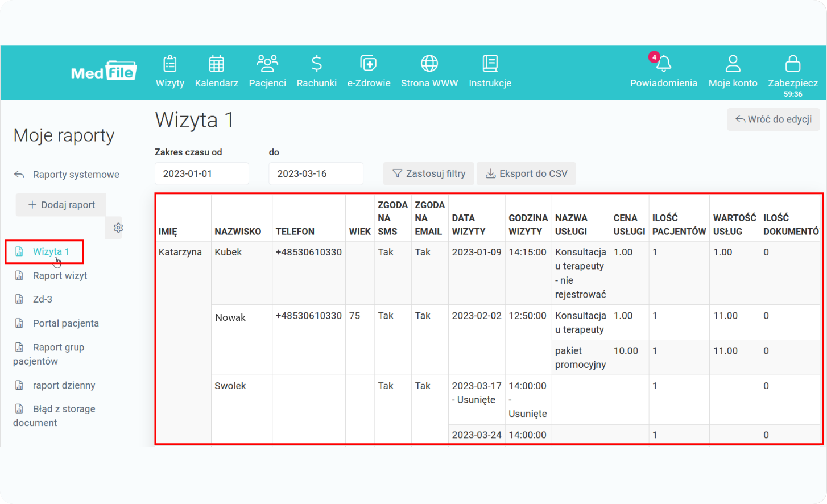Screen dimensions: 827x504
Task: Click the pakiet promocyjny service cell
Action: coord(580,358)
